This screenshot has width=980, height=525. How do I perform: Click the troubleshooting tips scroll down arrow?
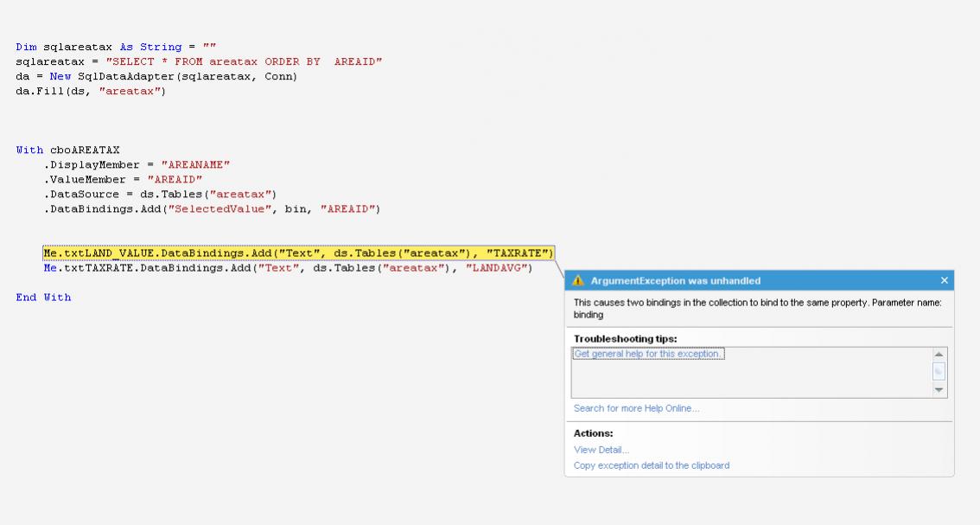click(939, 390)
